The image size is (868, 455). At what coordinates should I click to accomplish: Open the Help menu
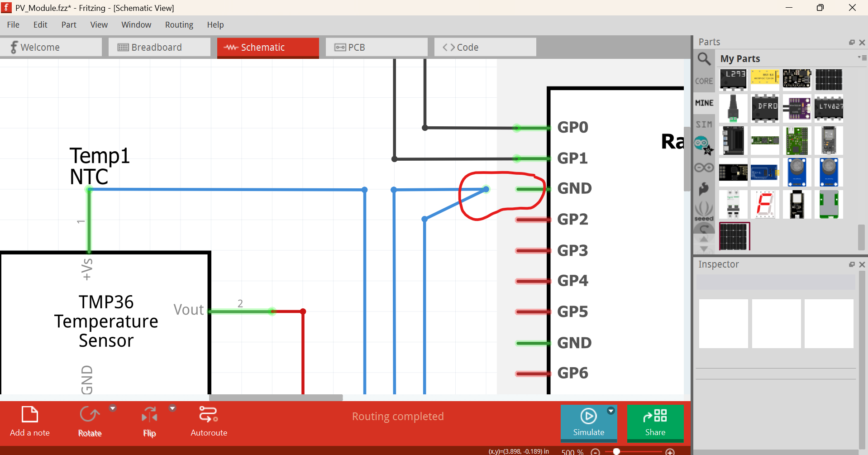pos(215,25)
